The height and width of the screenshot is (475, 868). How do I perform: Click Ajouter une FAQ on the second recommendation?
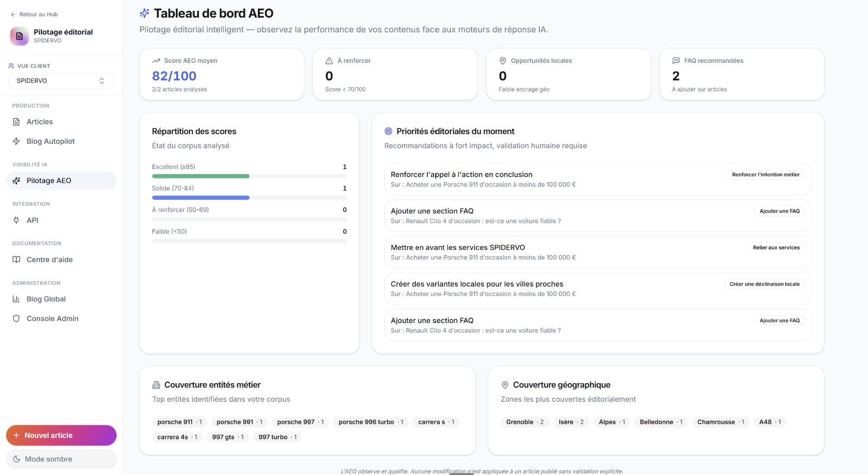pos(779,211)
